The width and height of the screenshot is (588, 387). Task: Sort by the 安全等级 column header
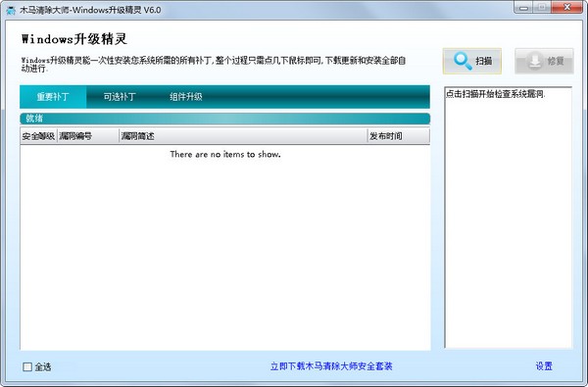click(38, 136)
